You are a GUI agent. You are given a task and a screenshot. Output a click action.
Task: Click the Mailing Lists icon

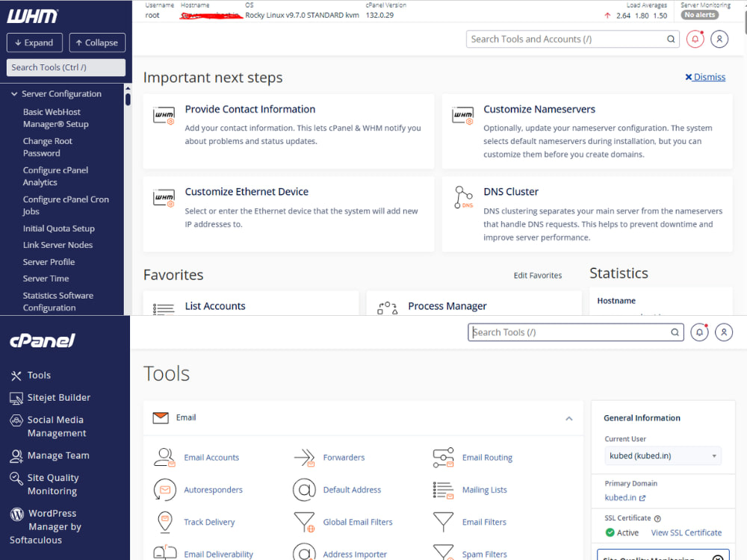[x=443, y=490]
